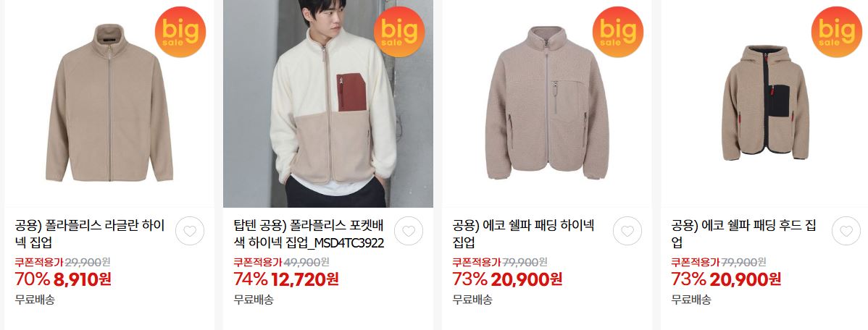Open the sherpa padding high-neck jacket image

547,103
